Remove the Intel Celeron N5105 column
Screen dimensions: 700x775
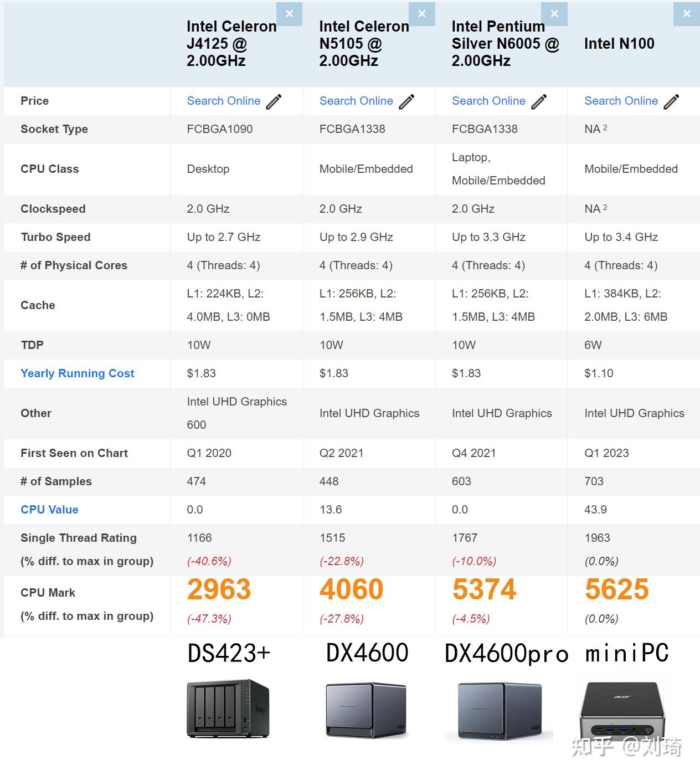coord(422,14)
